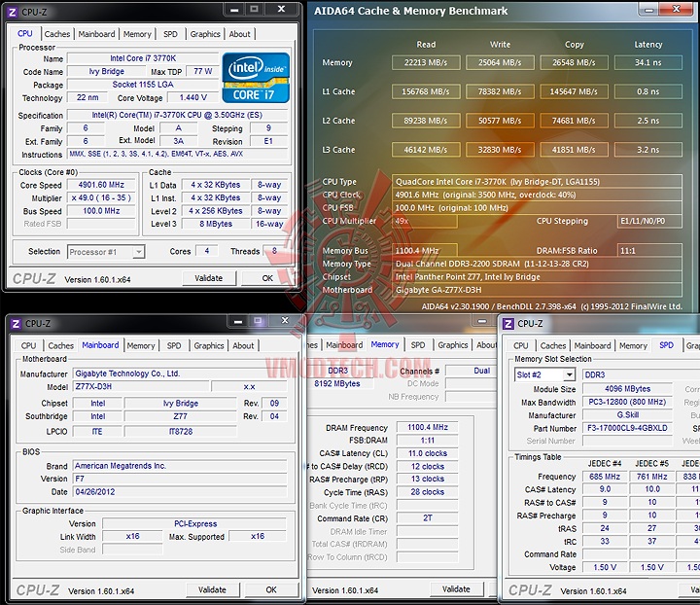Screen dimensions: 700x605
Task: Click the AIDA64 Motherboard Gigabyte GA-Z77X-D3H field
Action: coord(537,290)
